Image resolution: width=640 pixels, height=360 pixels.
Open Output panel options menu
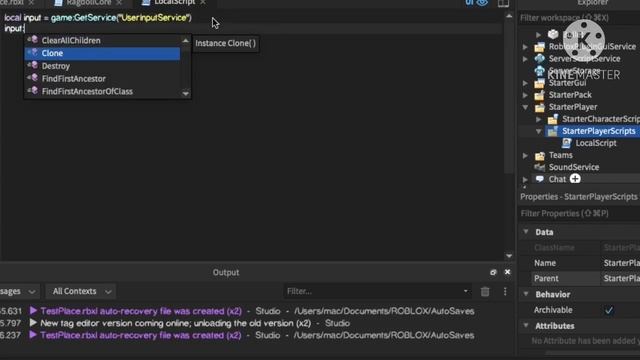[505, 291]
